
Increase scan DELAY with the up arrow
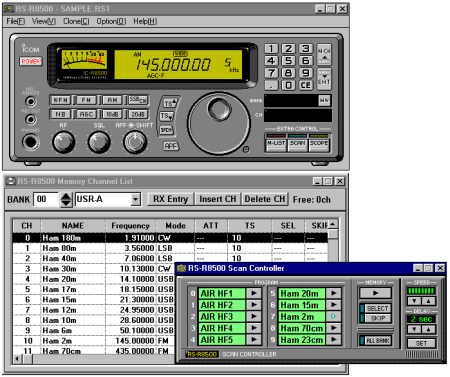[x=428, y=330]
